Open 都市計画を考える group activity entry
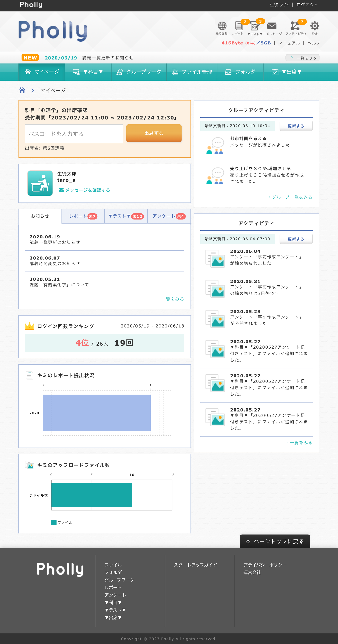Screen dimensions: 338x644 [x=256, y=145]
